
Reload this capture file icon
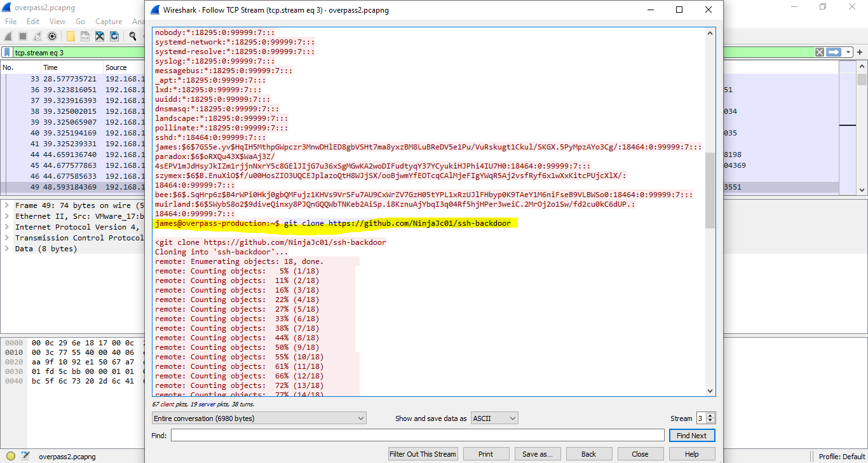click(114, 37)
